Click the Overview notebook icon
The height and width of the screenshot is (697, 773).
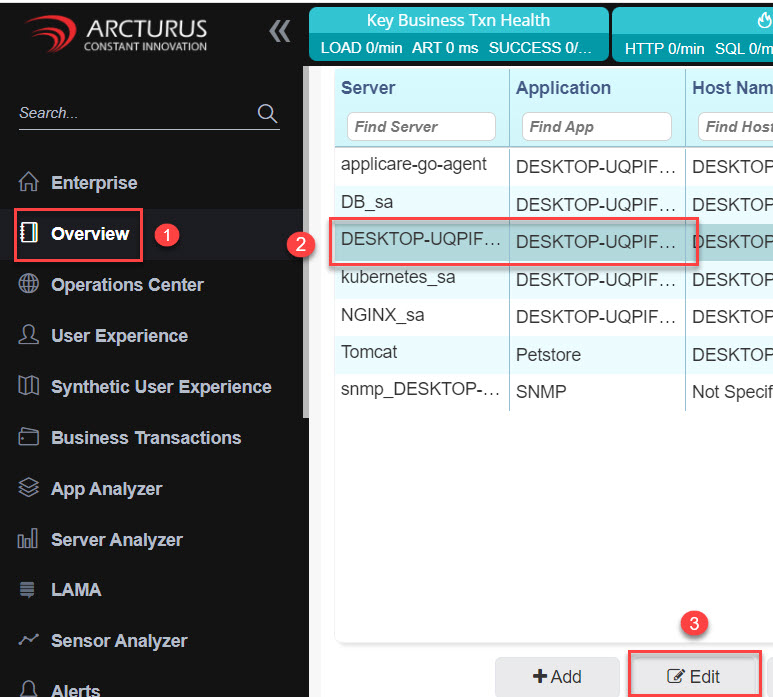pyautogui.click(x=29, y=233)
